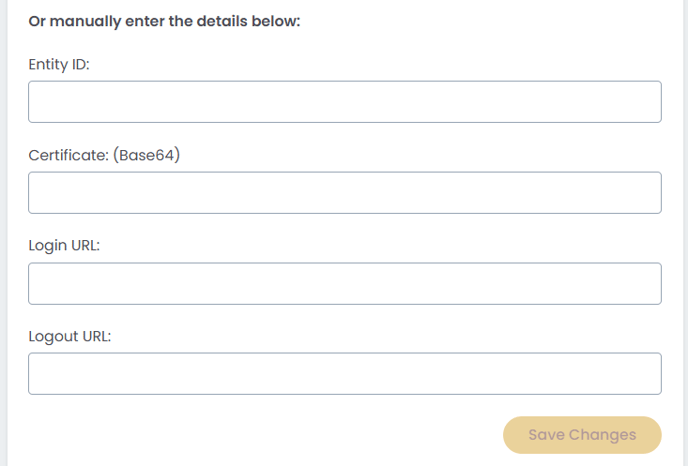The height and width of the screenshot is (466, 688).
Task: Click the word "Login" in the third label
Action: (47, 246)
